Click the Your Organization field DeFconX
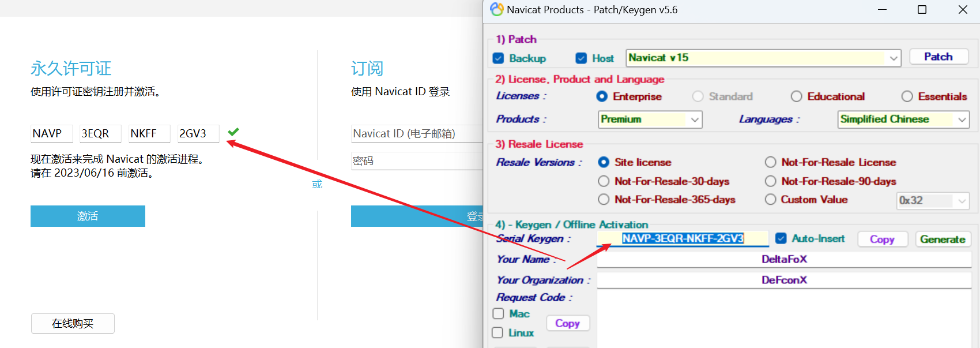Image resolution: width=980 pixels, height=348 pixels. [784, 280]
